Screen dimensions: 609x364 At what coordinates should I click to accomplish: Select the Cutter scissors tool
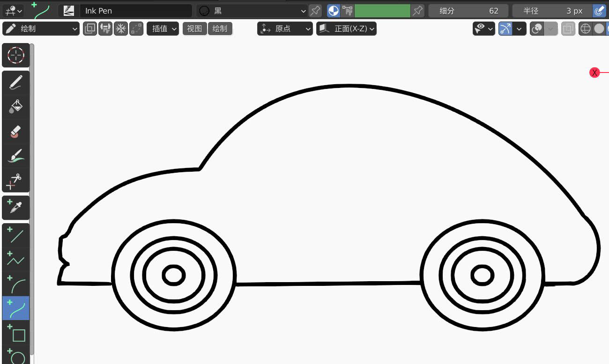16,181
